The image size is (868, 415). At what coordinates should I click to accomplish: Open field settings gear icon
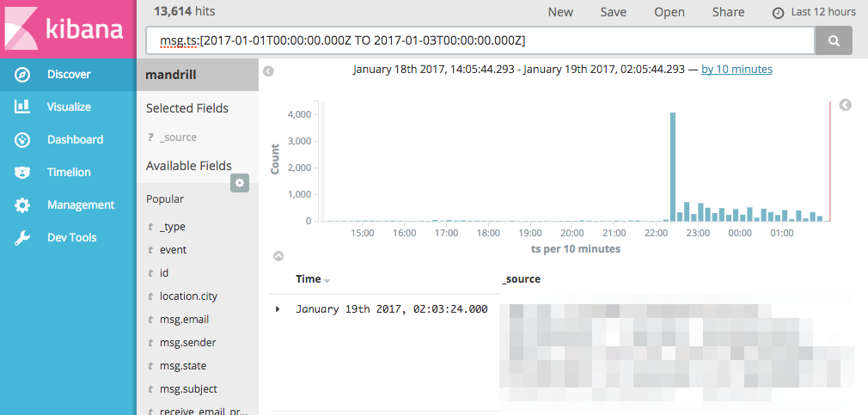(x=240, y=183)
